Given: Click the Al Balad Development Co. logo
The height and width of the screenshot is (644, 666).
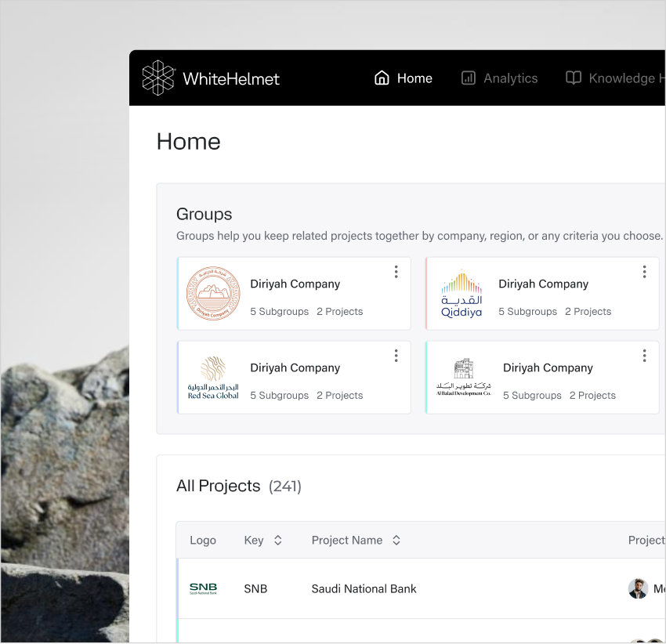Looking at the screenshot, I should [x=463, y=377].
